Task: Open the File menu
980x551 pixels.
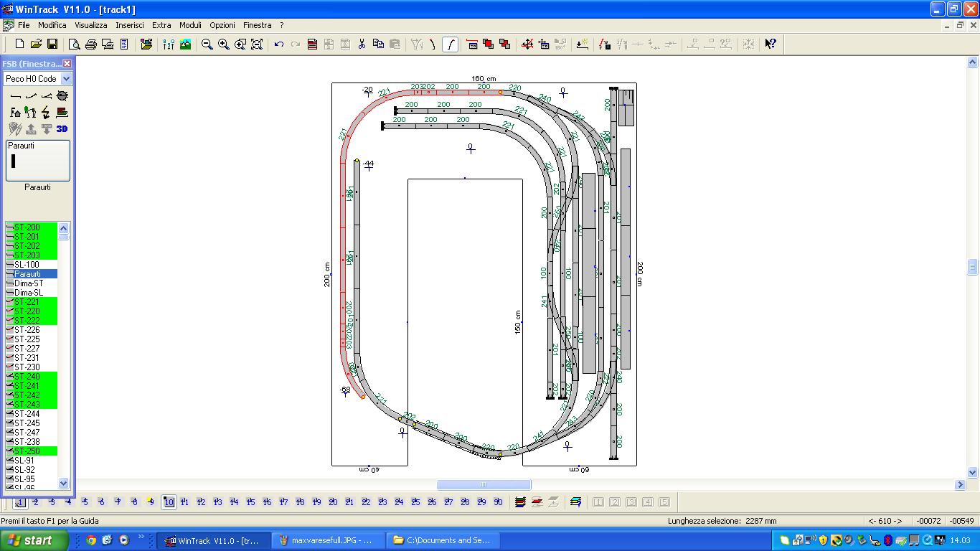Action: click(x=24, y=25)
